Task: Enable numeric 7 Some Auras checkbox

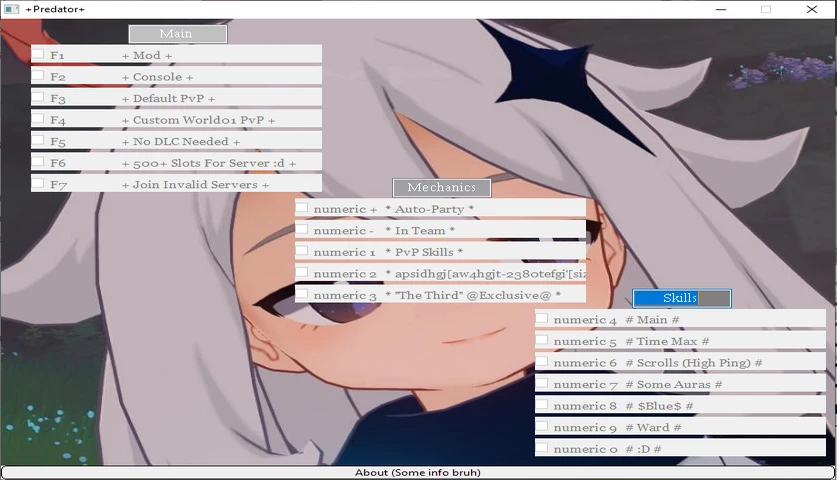Action: click(x=542, y=382)
